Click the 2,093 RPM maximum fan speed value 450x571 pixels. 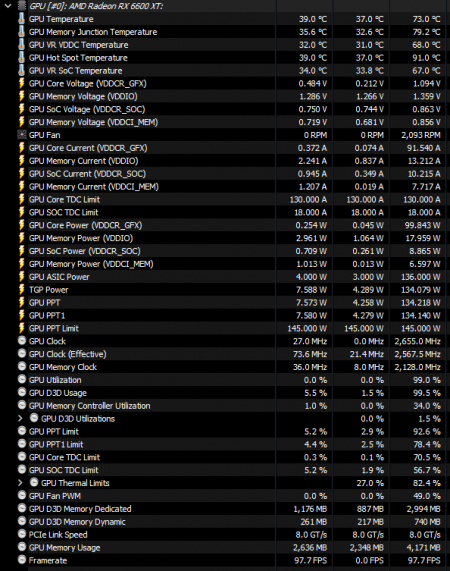click(421, 135)
